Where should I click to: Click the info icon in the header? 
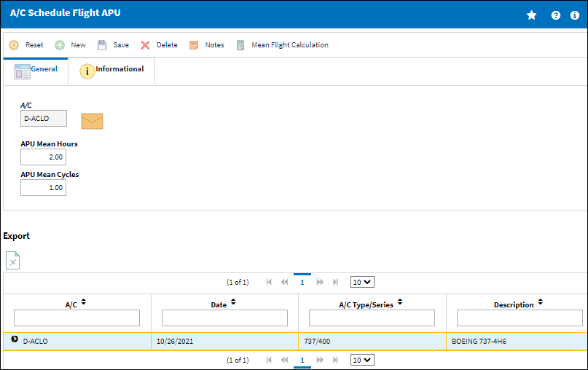coord(574,15)
